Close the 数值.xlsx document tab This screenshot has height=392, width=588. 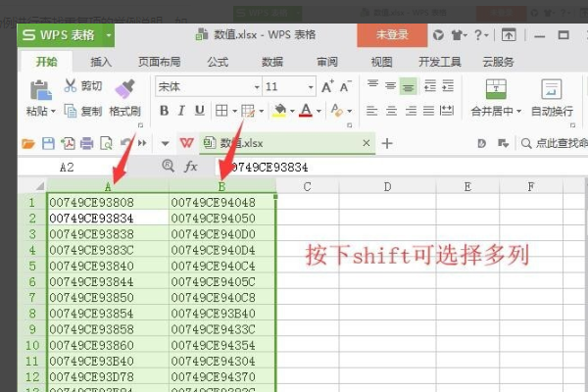[367, 143]
